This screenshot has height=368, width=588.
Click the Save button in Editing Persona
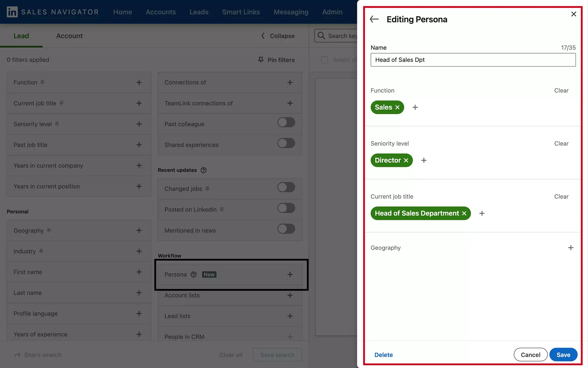pyautogui.click(x=563, y=354)
